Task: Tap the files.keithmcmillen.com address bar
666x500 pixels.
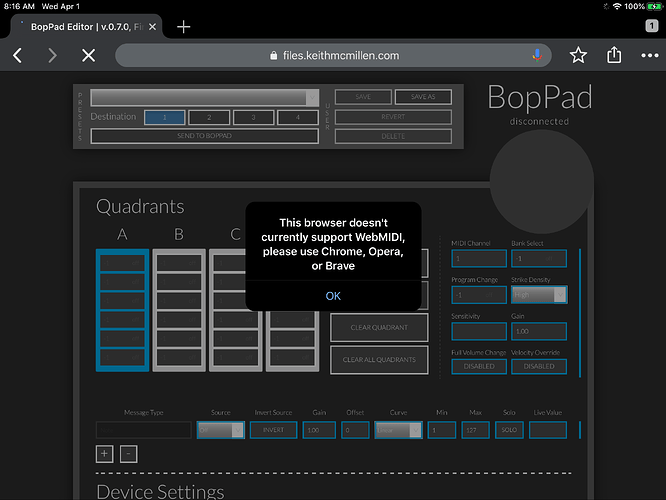Action: (x=333, y=55)
